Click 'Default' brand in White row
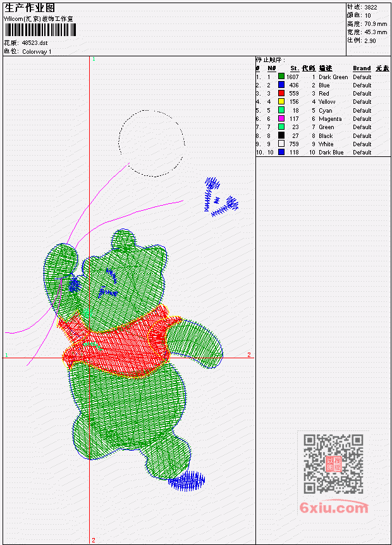392x545 pixels. click(362, 144)
